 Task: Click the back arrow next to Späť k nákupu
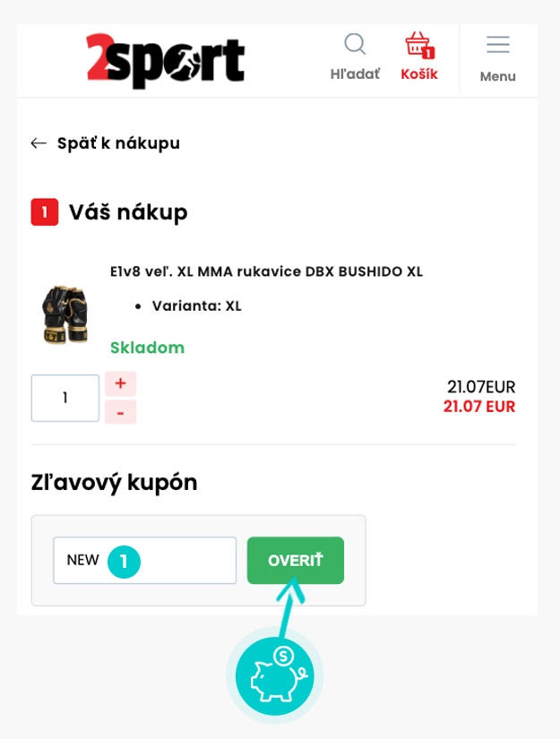[37, 142]
